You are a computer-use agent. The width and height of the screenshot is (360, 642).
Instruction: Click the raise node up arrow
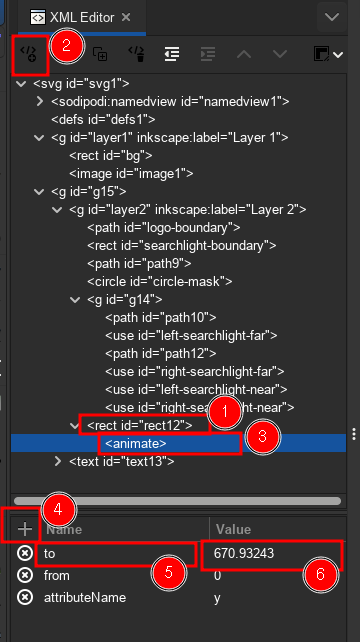coord(244,54)
